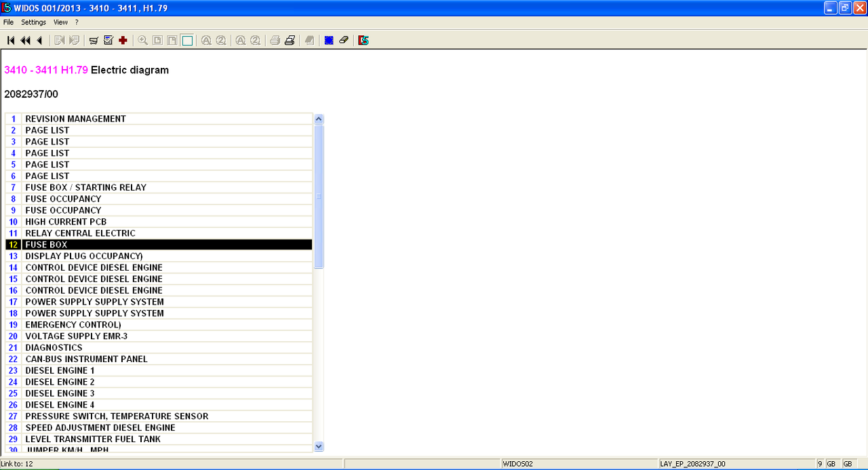Select the DIESEL ENGINE 2 row
This screenshot has width=868, height=470.
(159, 383)
